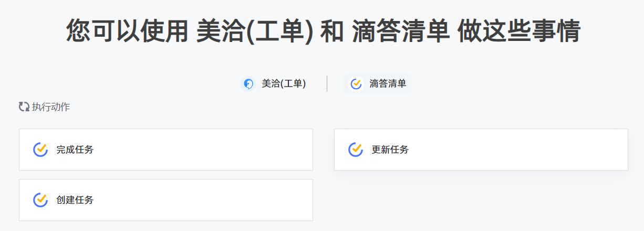Image resolution: width=644 pixels, height=231 pixels.
Task: Click the 执行动作 section label
Action: (x=51, y=107)
